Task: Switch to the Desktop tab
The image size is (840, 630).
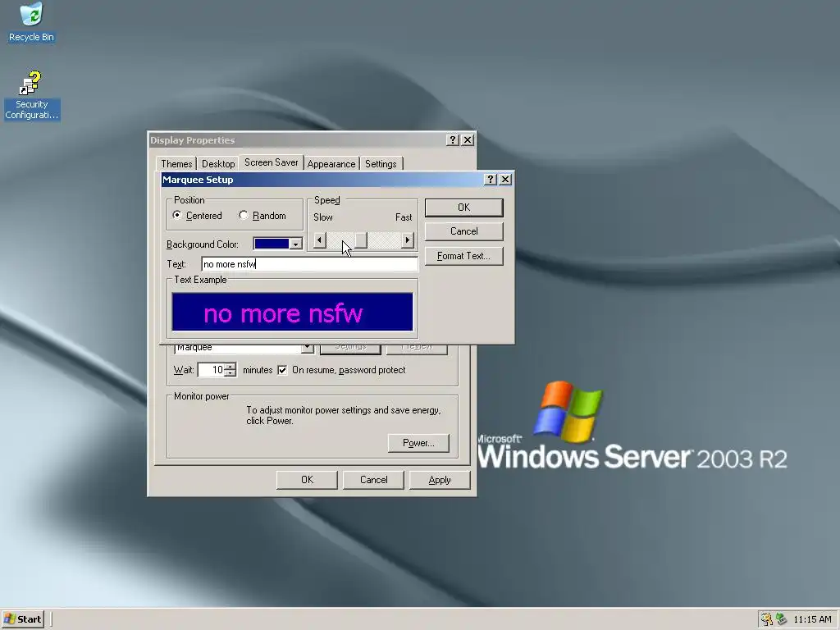Action: pos(218,164)
